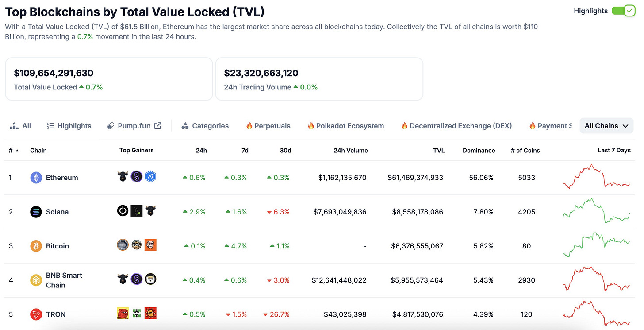Open the Ethereum 7-day sparkline chart
The height and width of the screenshot is (330, 644).
point(596,177)
